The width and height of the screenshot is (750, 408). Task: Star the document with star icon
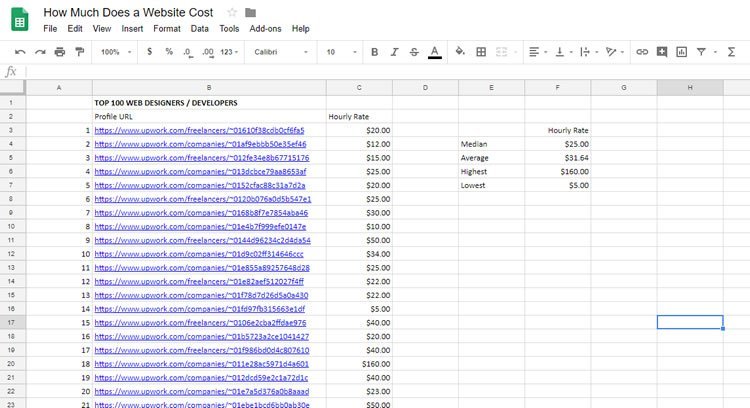coord(232,12)
